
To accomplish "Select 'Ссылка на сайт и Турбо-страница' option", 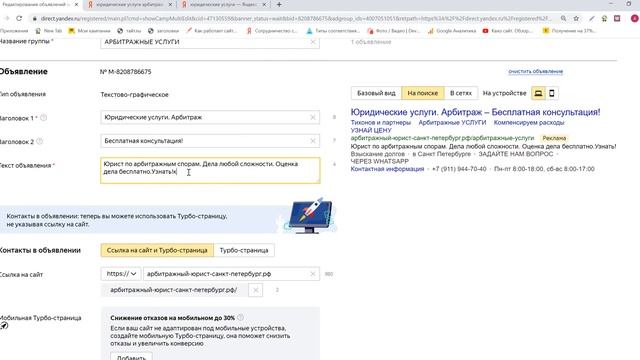I will click(x=157, y=250).
